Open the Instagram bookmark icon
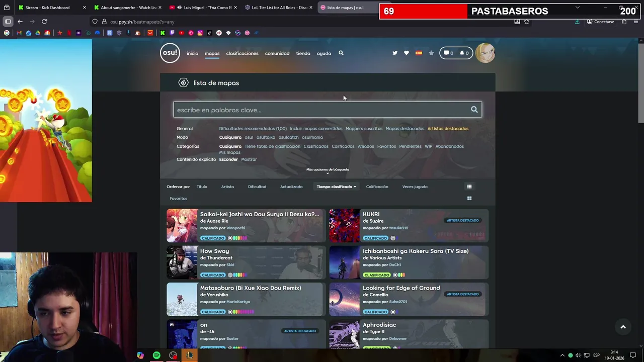This screenshot has height=362, width=644. pyautogui.click(x=200, y=33)
